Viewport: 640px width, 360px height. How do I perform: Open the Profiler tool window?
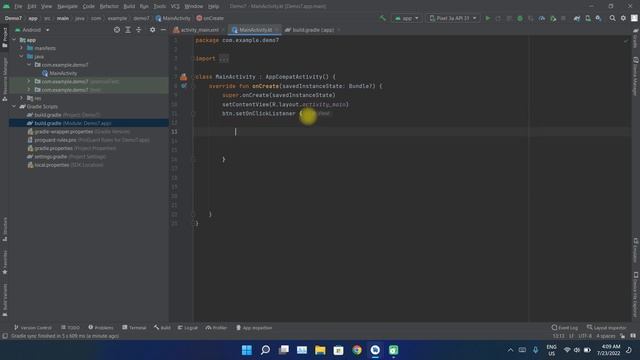pos(216,327)
